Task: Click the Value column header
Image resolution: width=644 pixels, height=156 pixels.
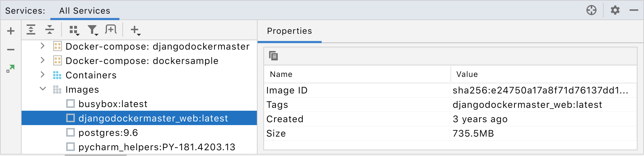Action: (467, 74)
